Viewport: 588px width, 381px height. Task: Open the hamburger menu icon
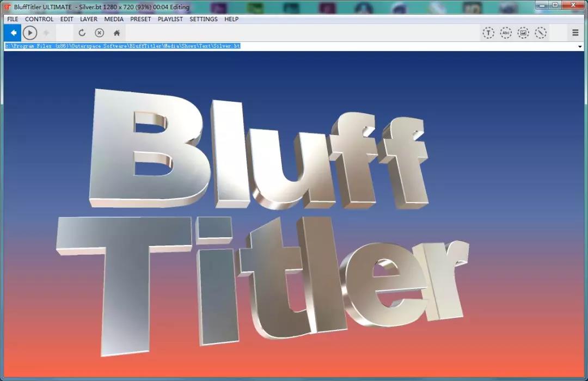coord(575,33)
